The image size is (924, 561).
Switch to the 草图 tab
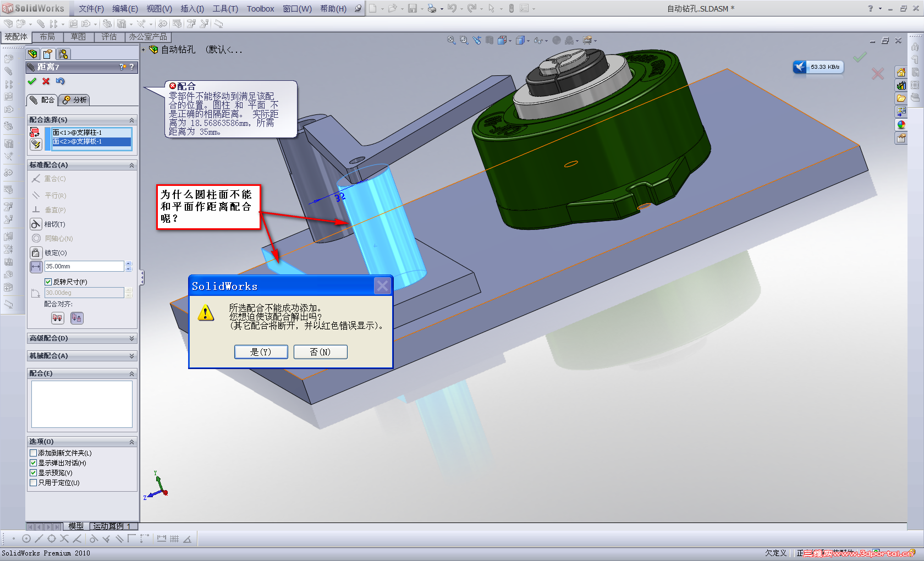(x=78, y=37)
